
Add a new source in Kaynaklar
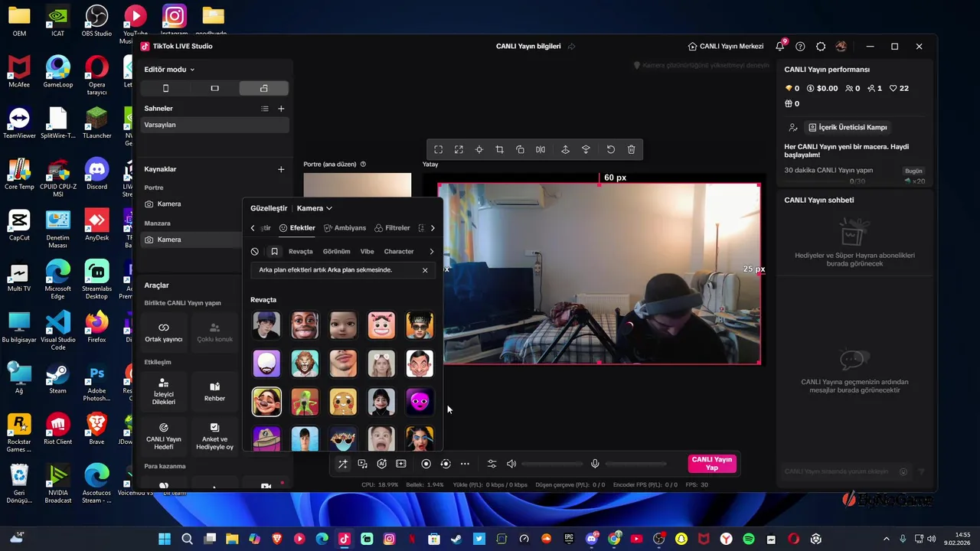tap(281, 169)
